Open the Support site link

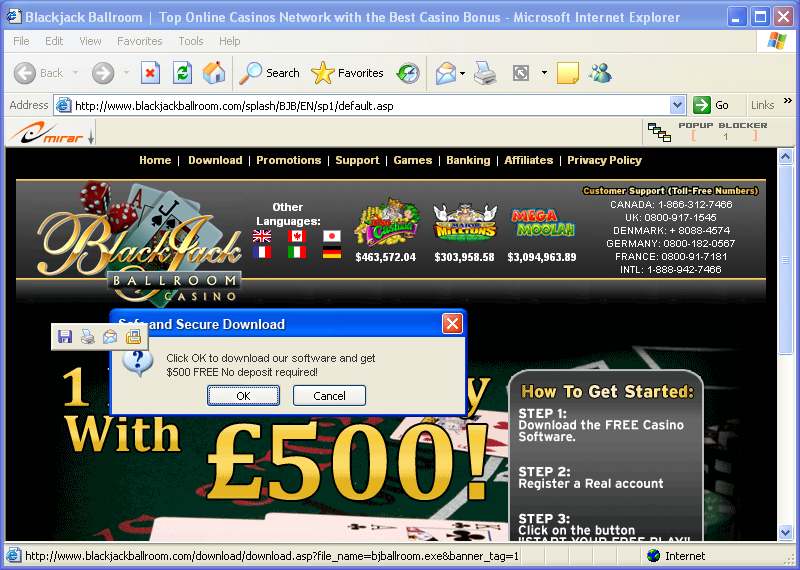pyautogui.click(x=357, y=160)
